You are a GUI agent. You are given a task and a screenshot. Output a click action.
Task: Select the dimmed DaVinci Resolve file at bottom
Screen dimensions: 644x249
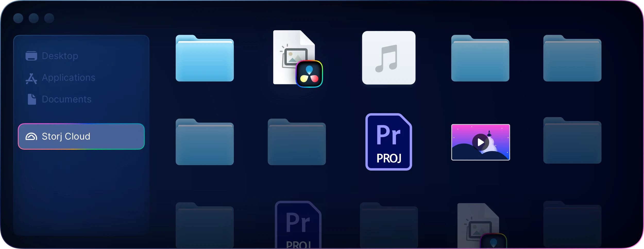coord(482,226)
